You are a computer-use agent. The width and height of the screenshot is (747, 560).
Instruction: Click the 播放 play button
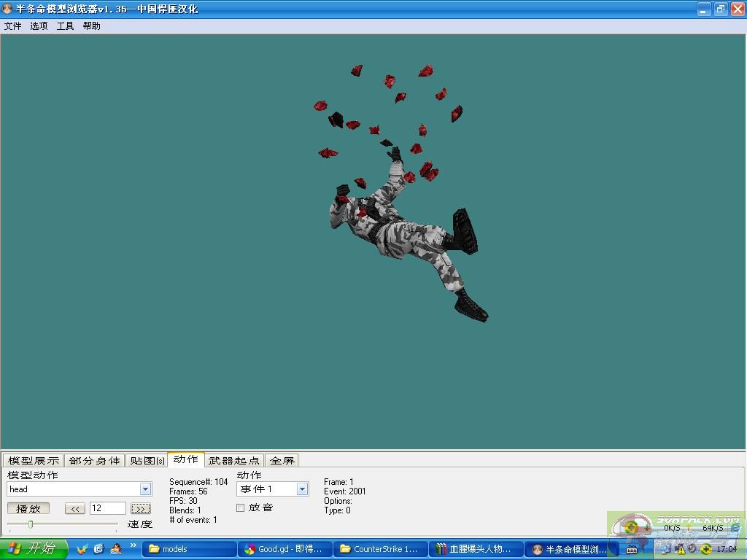(28, 508)
